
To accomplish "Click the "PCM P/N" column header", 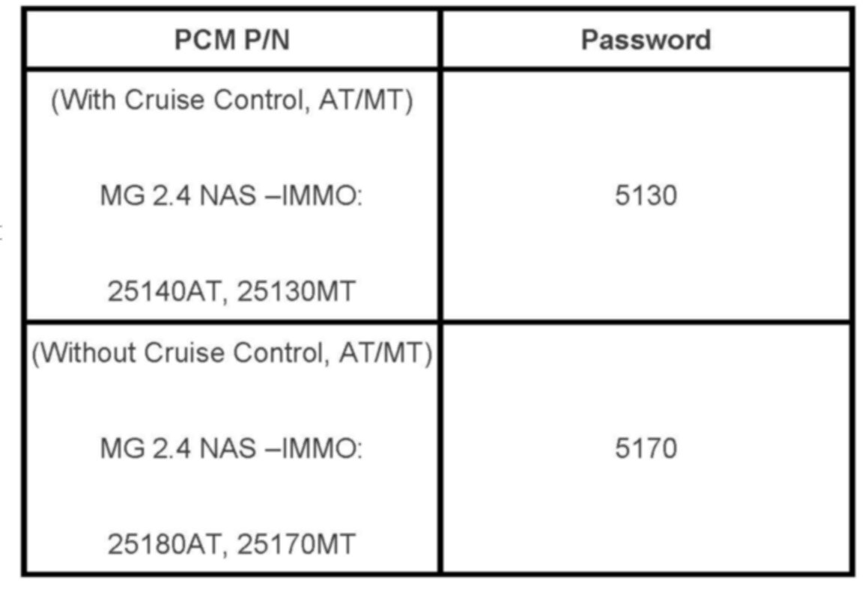I will coord(231,40).
